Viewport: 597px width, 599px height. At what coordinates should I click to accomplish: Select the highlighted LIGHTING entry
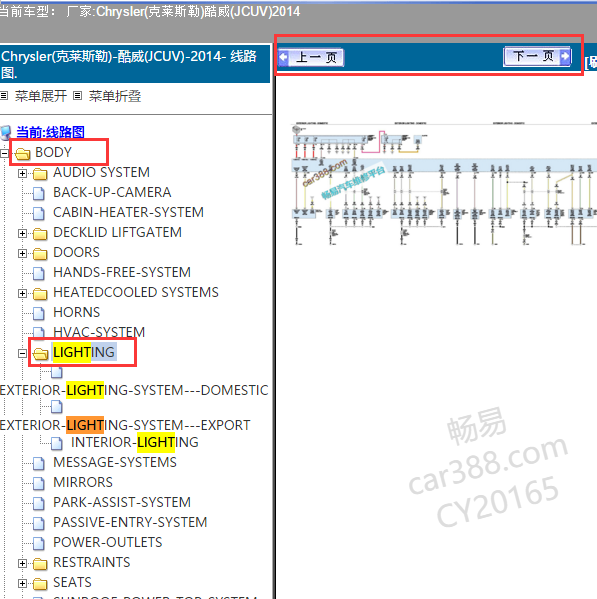(x=84, y=352)
